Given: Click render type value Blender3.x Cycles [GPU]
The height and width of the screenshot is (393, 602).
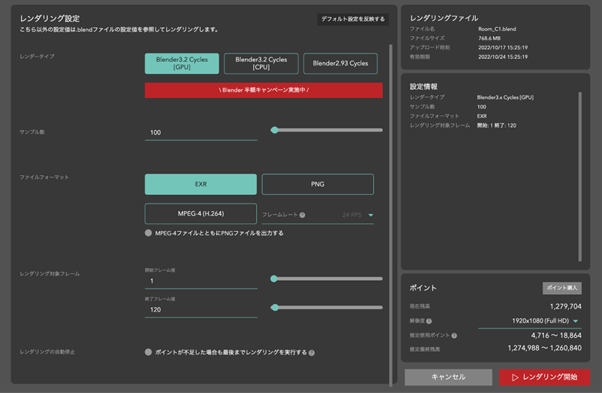Looking at the screenshot, I should point(505,97).
